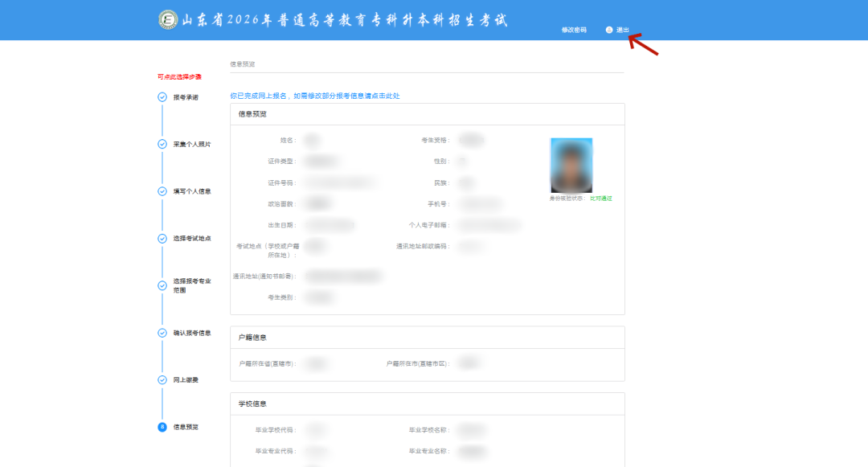Click the blurred candidate ID photo
The image size is (868, 467).
(x=571, y=165)
